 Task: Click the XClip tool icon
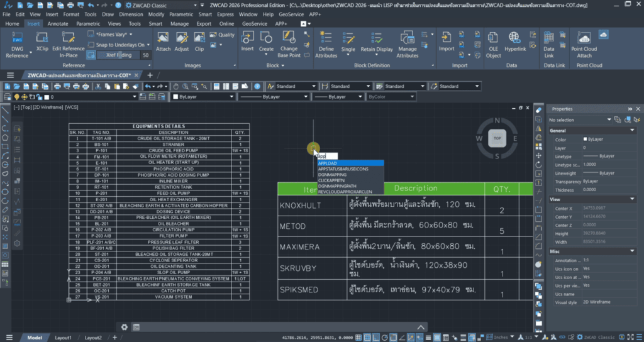[x=42, y=38]
